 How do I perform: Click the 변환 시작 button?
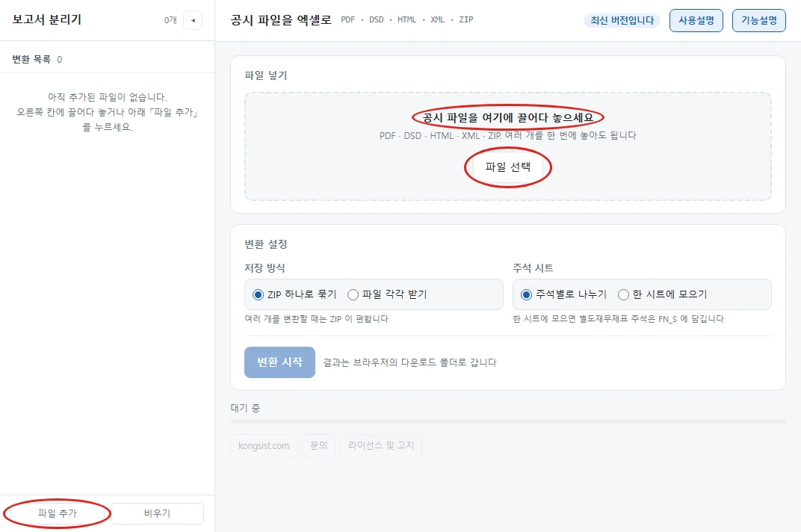click(279, 362)
